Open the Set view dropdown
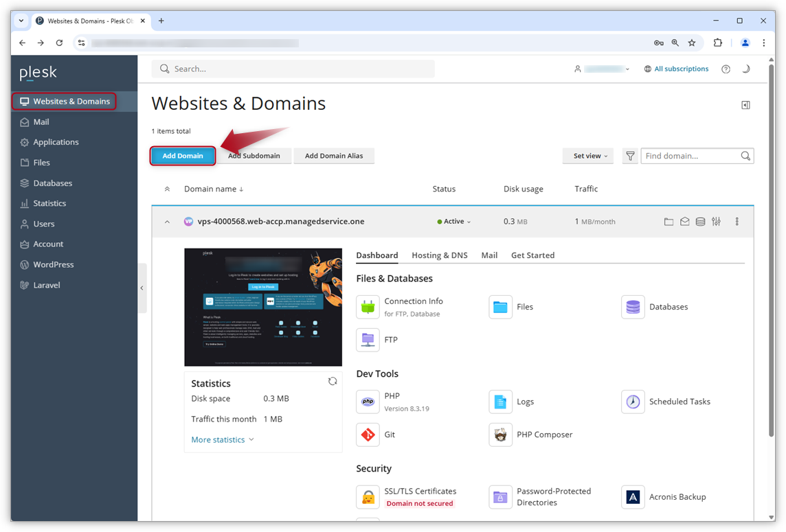786x532 pixels. [587, 156]
